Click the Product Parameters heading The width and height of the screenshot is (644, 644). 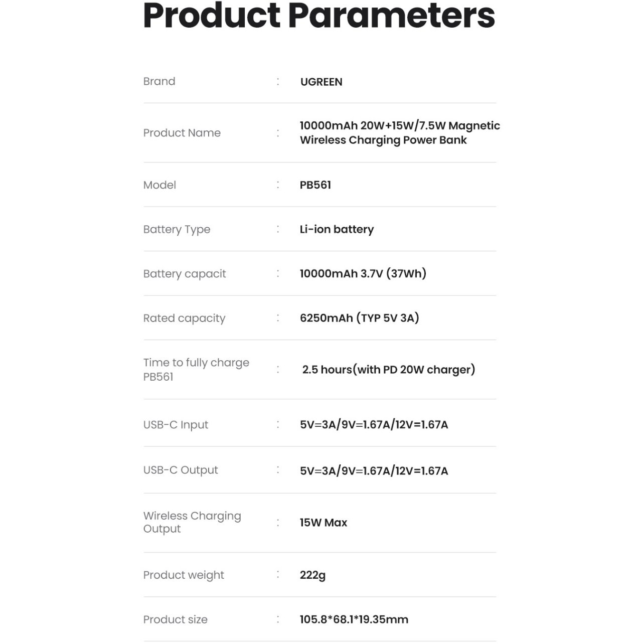[319, 15]
